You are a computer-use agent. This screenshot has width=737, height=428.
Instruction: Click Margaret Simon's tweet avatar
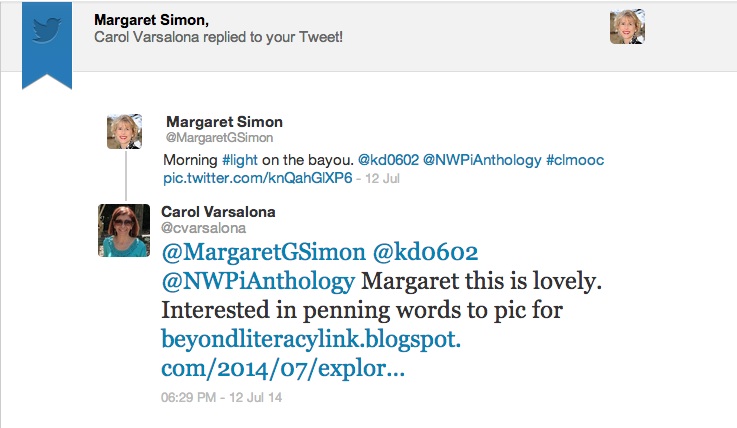124,131
